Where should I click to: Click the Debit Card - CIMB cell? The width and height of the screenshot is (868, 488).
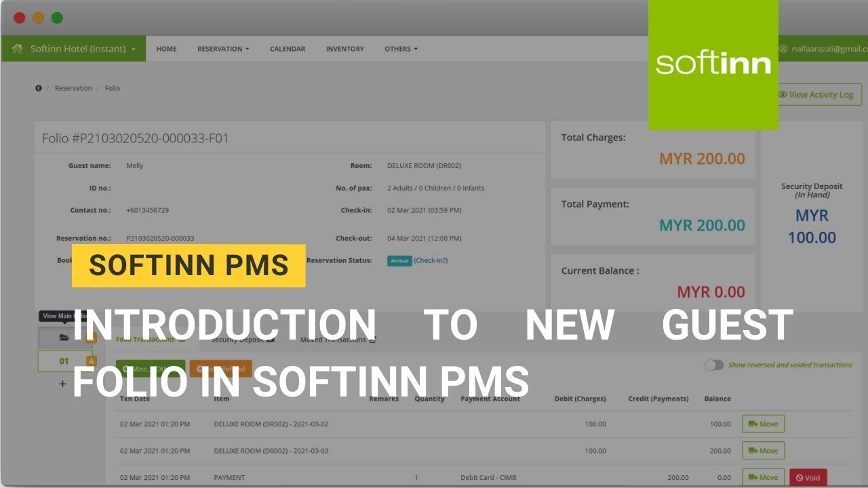pos(488,478)
